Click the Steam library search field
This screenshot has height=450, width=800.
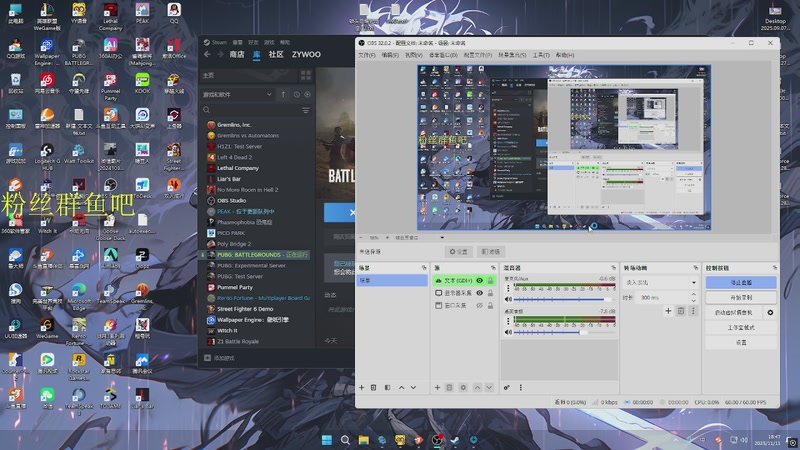[x=250, y=110]
